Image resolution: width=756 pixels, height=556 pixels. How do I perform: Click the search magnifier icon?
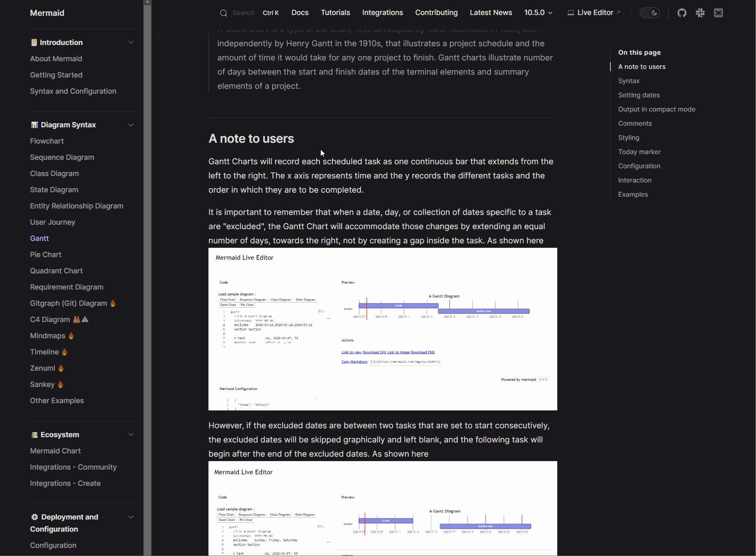pos(223,13)
